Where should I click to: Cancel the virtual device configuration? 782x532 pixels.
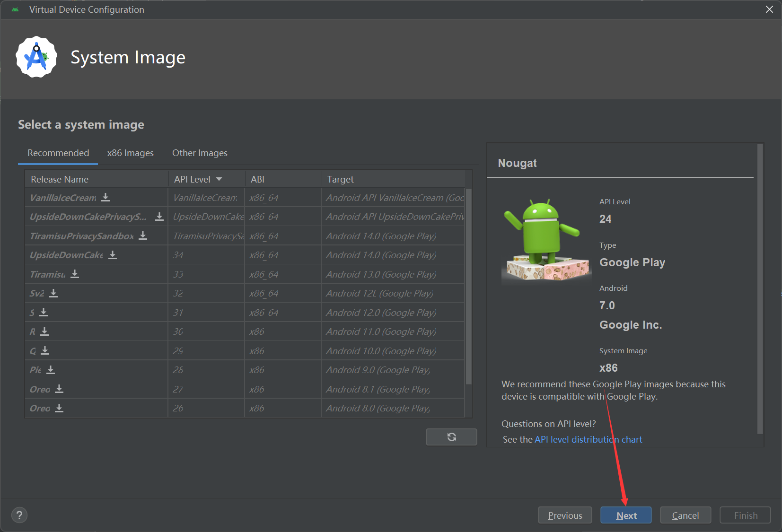[685, 515]
